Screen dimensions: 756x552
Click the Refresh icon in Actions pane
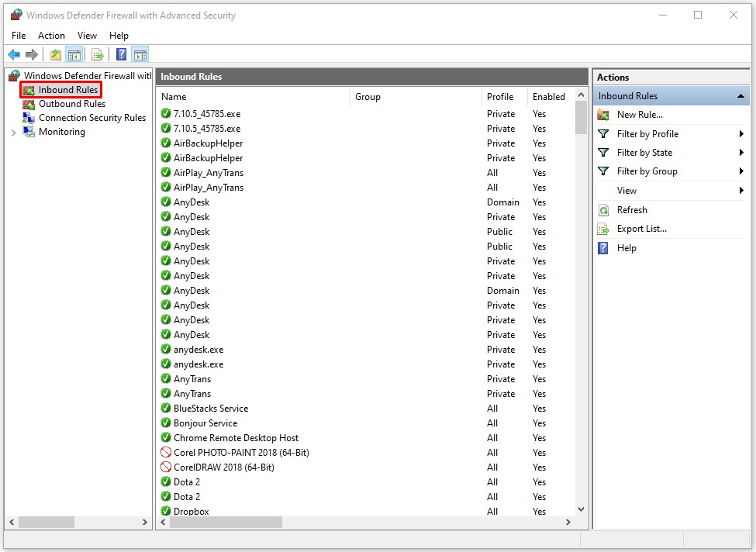pyautogui.click(x=603, y=210)
